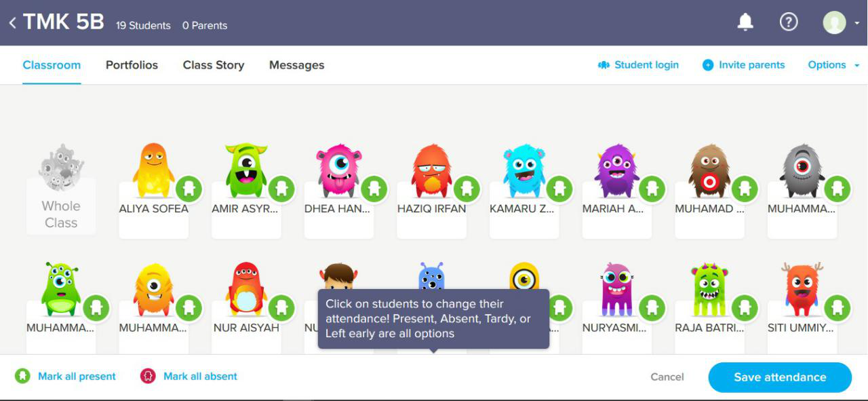Click Cancel to discard attendance
The width and height of the screenshot is (868, 401).
(667, 377)
